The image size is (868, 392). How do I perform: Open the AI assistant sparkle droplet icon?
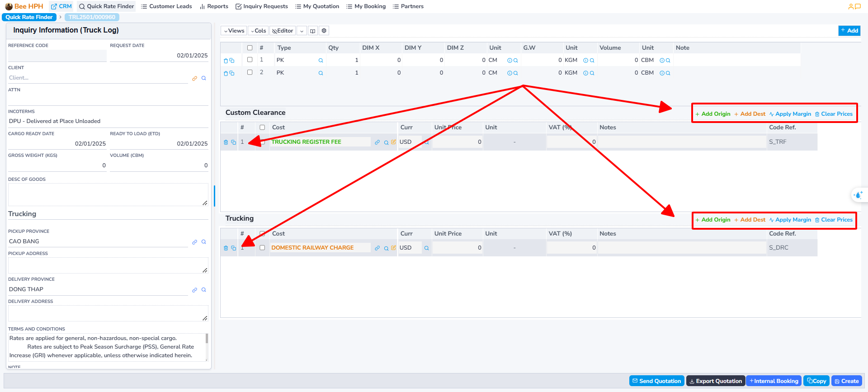coord(858,195)
